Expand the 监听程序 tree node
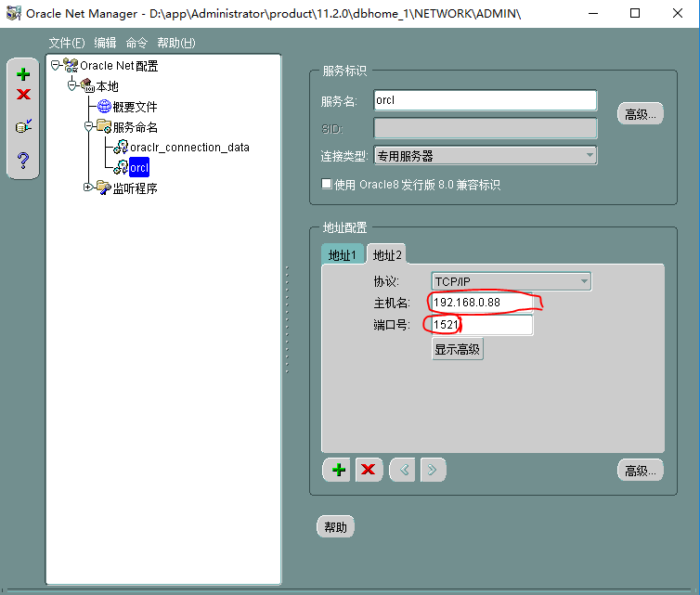This screenshot has width=700, height=595. coord(88,188)
